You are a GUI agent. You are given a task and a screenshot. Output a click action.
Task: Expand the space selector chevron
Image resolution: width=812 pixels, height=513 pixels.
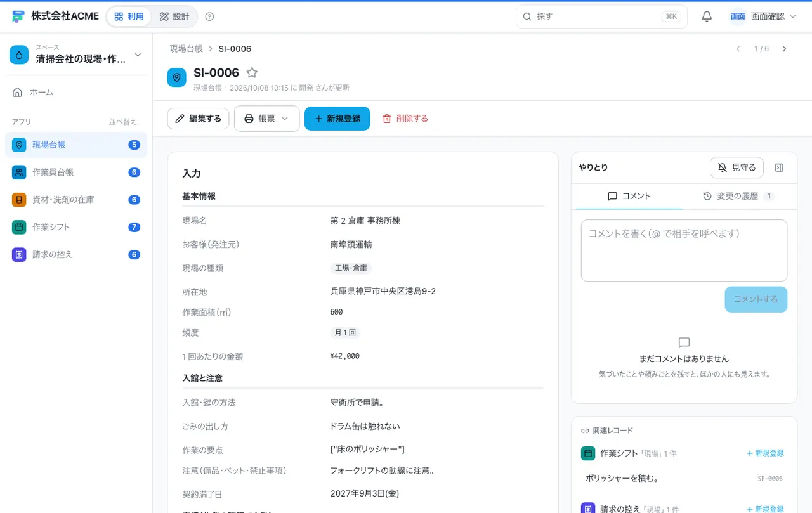click(x=138, y=55)
